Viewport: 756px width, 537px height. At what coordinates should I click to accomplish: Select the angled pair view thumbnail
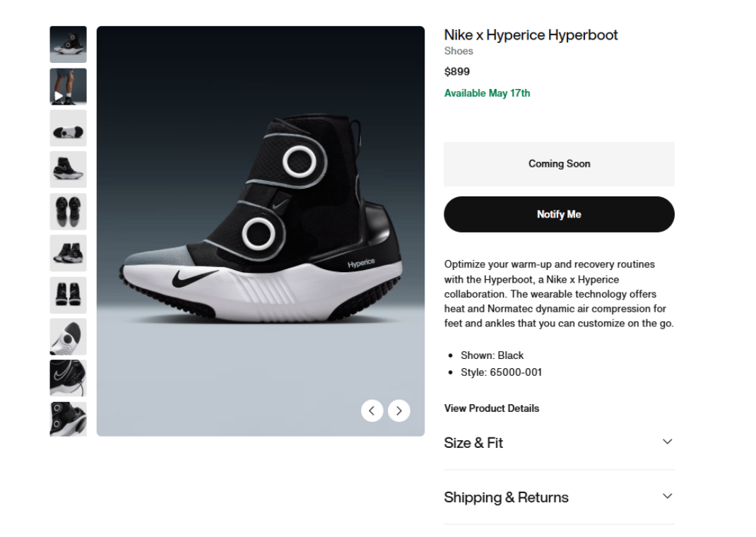click(x=68, y=253)
